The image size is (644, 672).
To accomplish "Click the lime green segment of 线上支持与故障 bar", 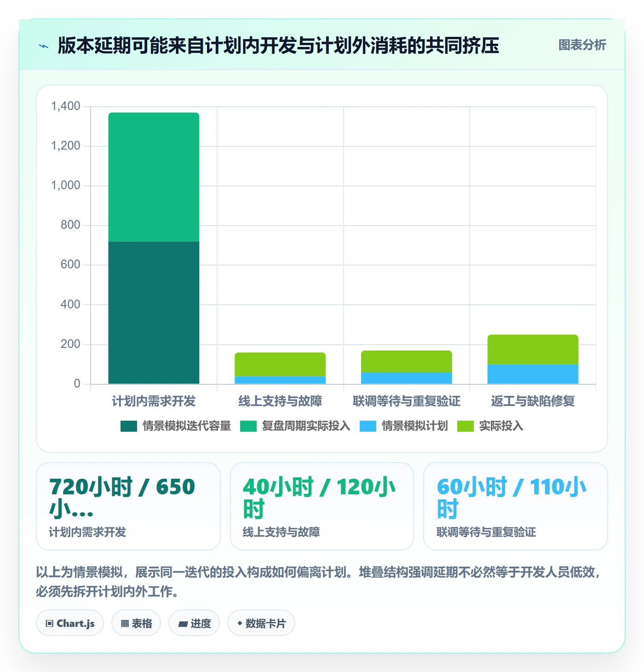I will coord(280,365).
